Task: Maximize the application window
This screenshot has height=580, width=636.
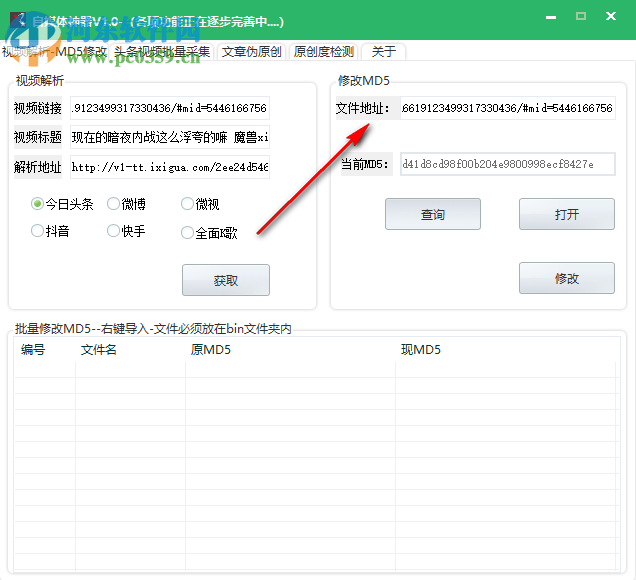Action: click(581, 16)
